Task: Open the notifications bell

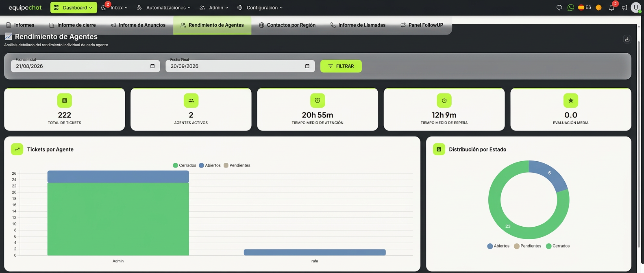Action: tap(611, 8)
